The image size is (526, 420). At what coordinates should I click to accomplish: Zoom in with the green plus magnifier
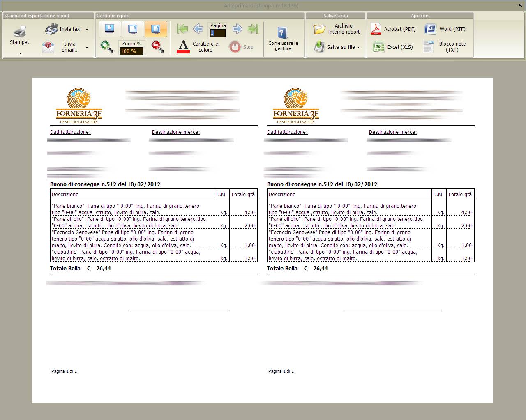pyautogui.click(x=107, y=47)
